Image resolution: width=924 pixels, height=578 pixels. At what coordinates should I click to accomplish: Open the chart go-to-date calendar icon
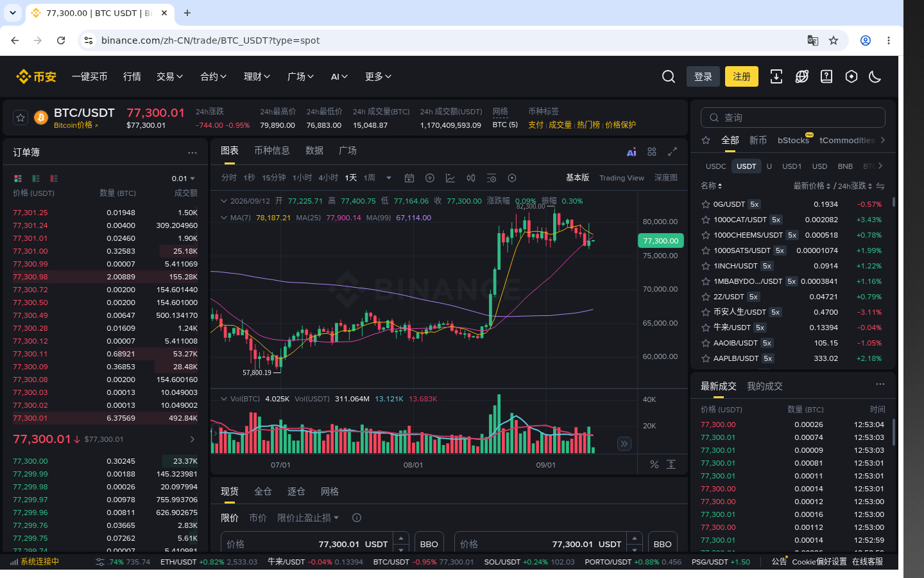click(409, 178)
